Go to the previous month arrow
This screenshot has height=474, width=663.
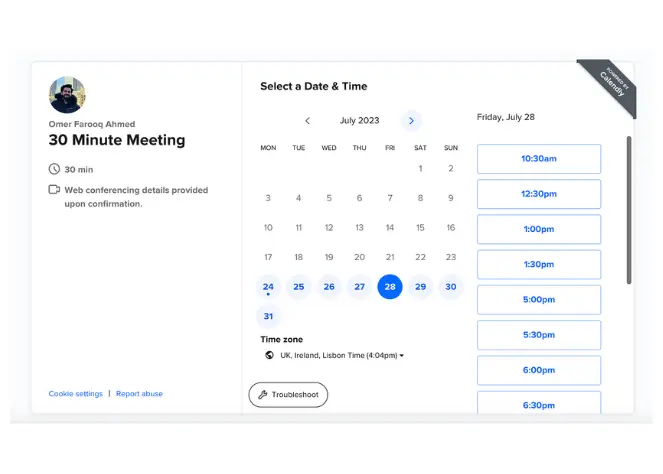(x=307, y=121)
